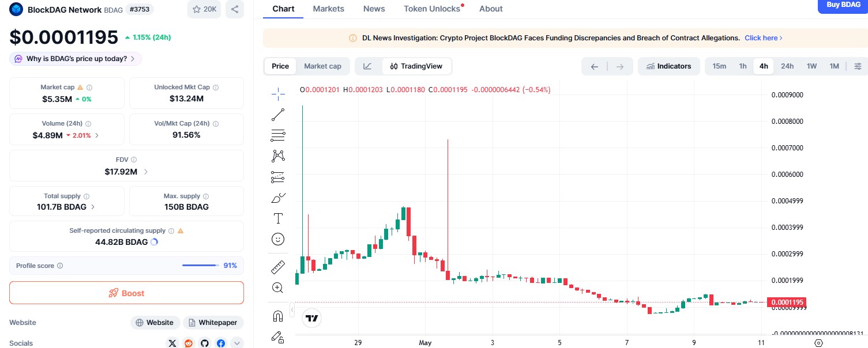This screenshot has width=868, height=348.
Task: Click circulating supply warning triangle
Action: tap(181, 230)
